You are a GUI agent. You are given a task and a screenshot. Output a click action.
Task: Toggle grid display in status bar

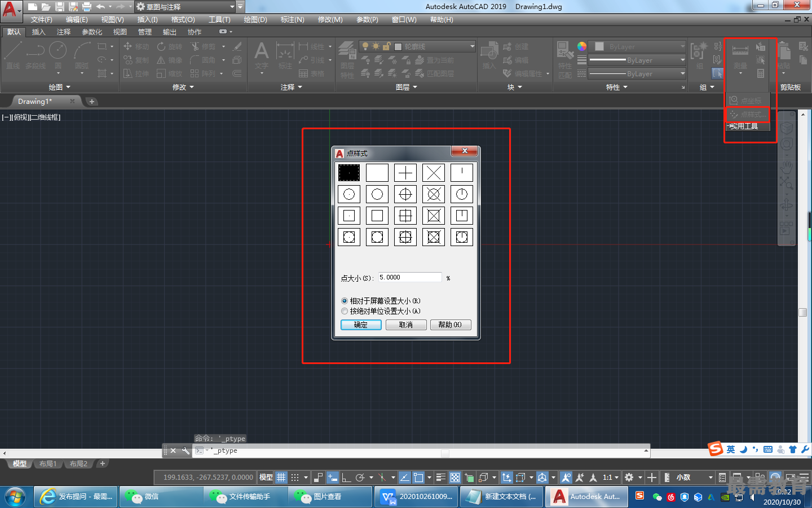click(281, 478)
